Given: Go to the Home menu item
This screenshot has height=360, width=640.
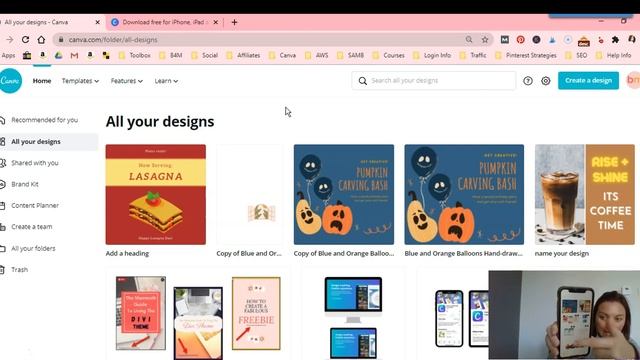Looking at the screenshot, I should pyautogui.click(x=42, y=81).
